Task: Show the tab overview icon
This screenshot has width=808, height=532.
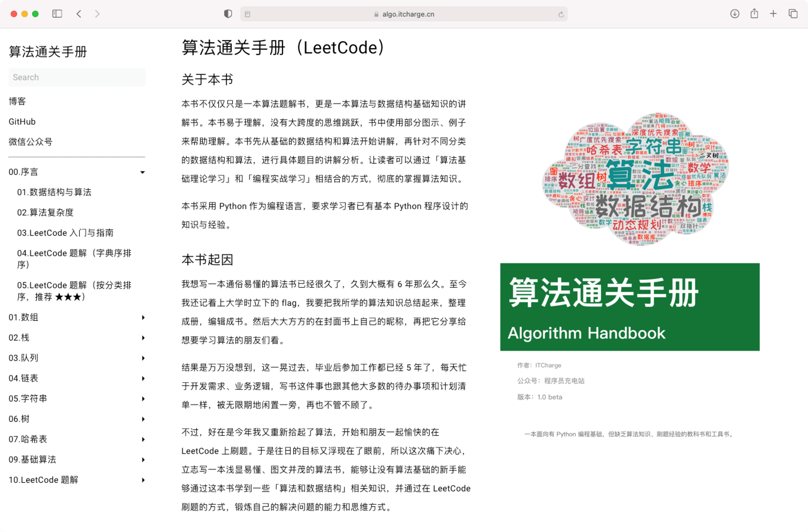Action: tap(793, 14)
